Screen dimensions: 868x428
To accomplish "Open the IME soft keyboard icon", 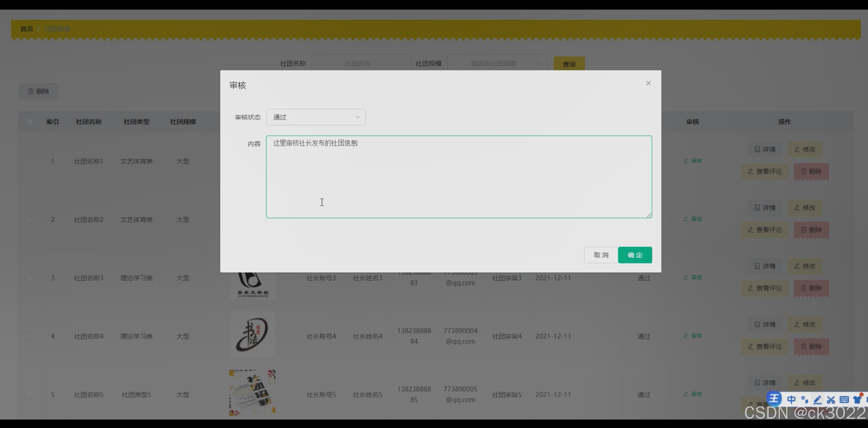I will [x=844, y=400].
